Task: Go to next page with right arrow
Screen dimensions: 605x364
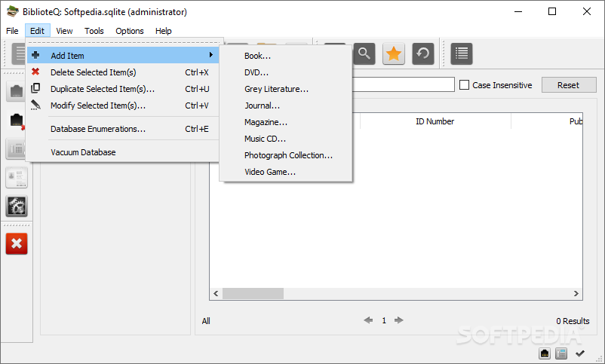Action: (x=399, y=320)
